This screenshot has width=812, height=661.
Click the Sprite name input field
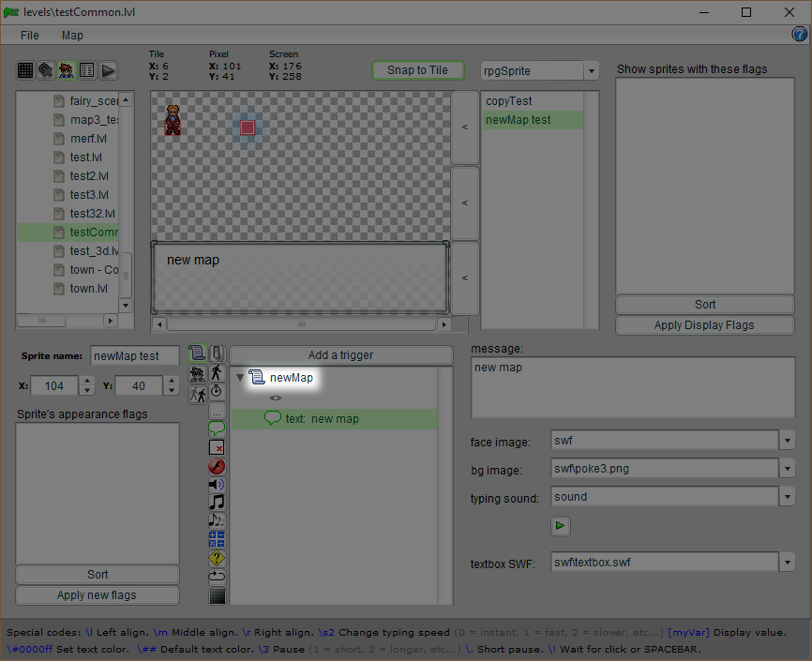(x=136, y=356)
